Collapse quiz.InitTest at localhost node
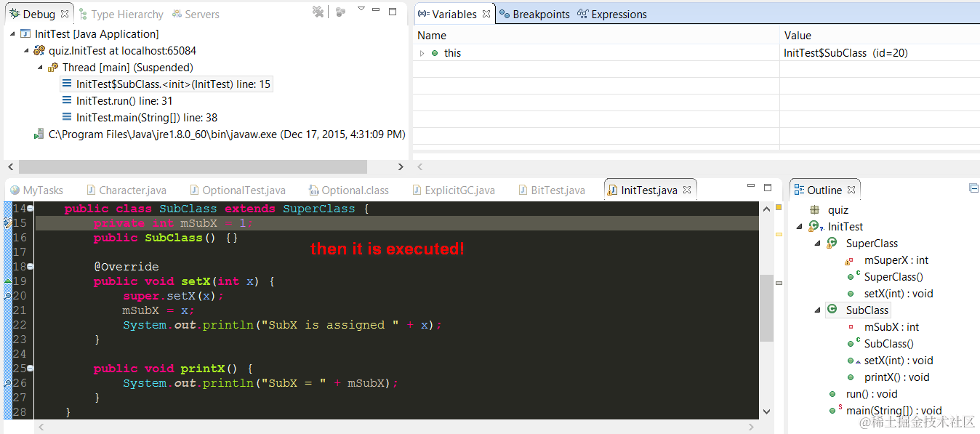 (26, 51)
